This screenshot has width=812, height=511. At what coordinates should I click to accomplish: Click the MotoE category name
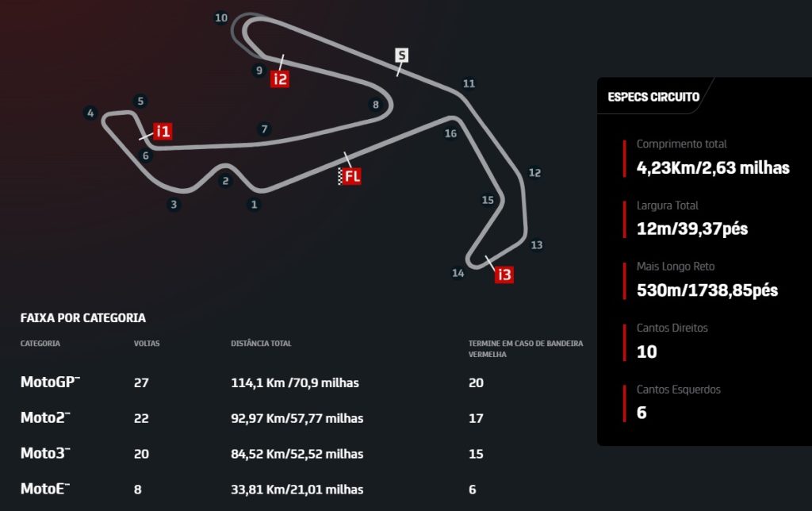pyautogui.click(x=45, y=489)
